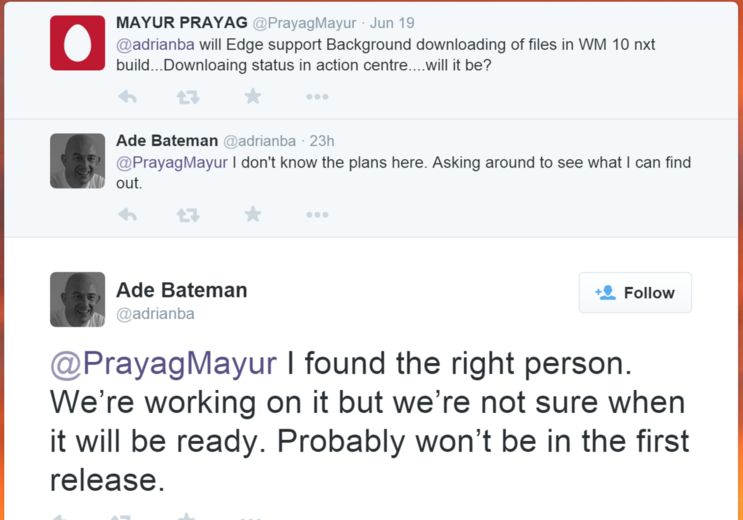Favorite MAYUR PRAYAG's tweet with star
Image resolution: width=743 pixels, height=520 pixels.
(x=253, y=96)
